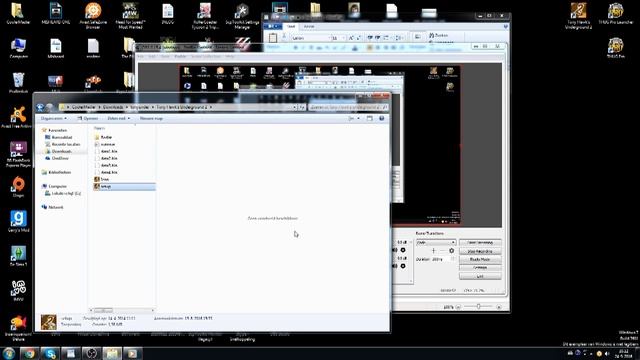Open Google Chrome from the taskbar
The height and width of the screenshot is (360, 640).
(29, 353)
